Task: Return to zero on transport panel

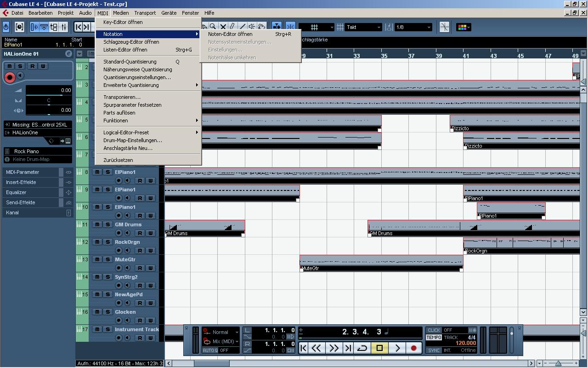Action: [304, 348]
